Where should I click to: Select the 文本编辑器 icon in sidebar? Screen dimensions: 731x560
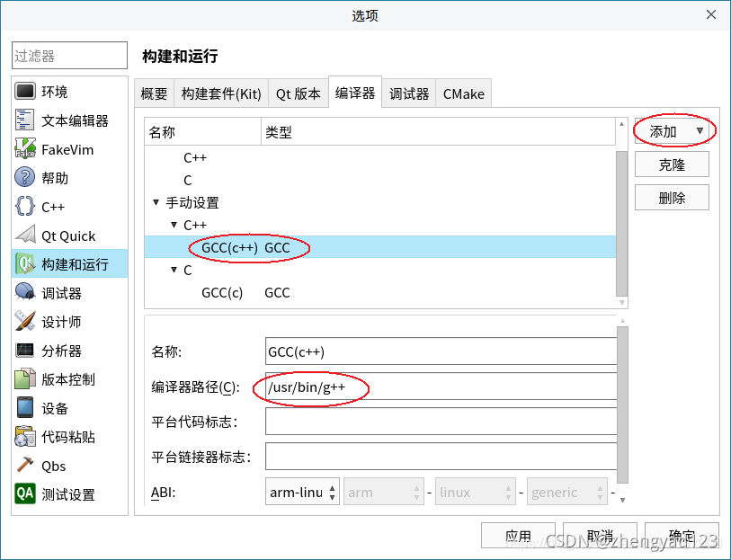24,120
